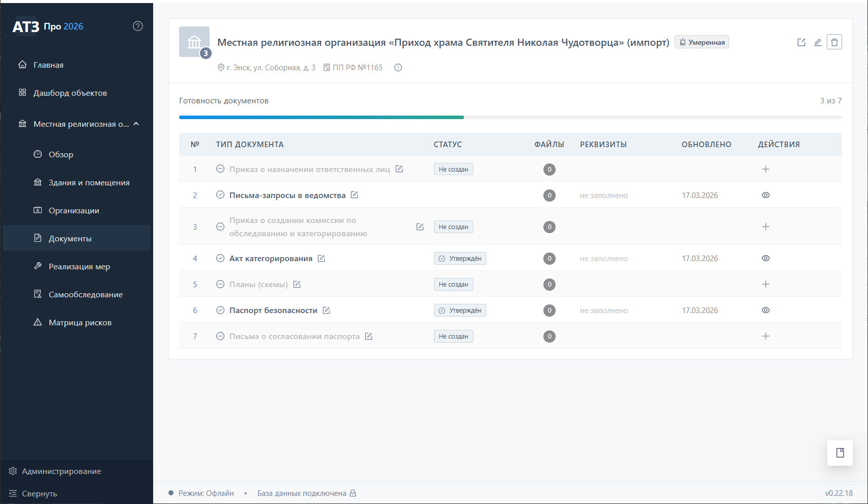Viewport: 868px width, 504px height.
Task: Open the help question mark icon
Action: click(138, 26)
